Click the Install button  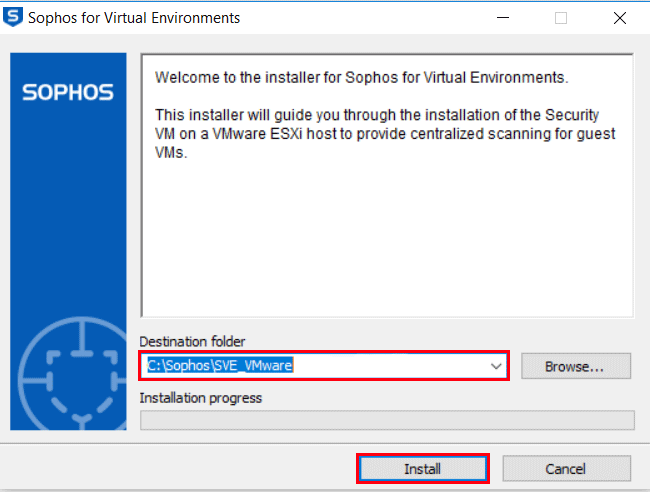[422, 469]
